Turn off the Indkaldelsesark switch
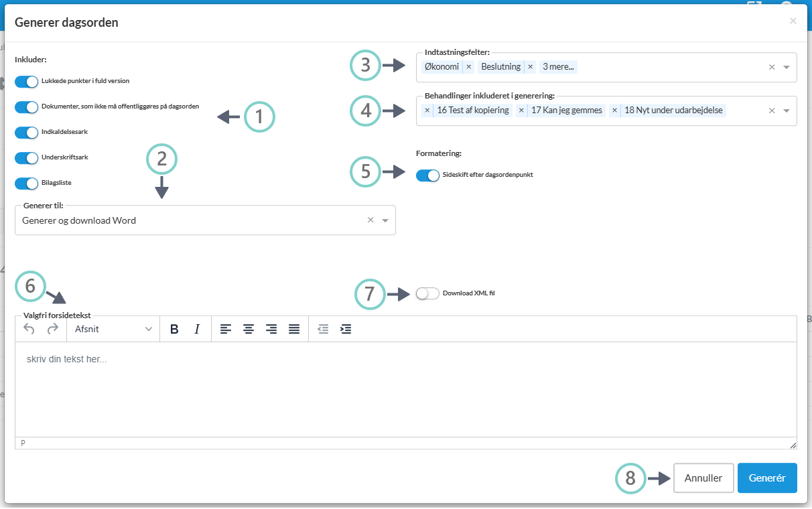812x509 pixels. 27,133
